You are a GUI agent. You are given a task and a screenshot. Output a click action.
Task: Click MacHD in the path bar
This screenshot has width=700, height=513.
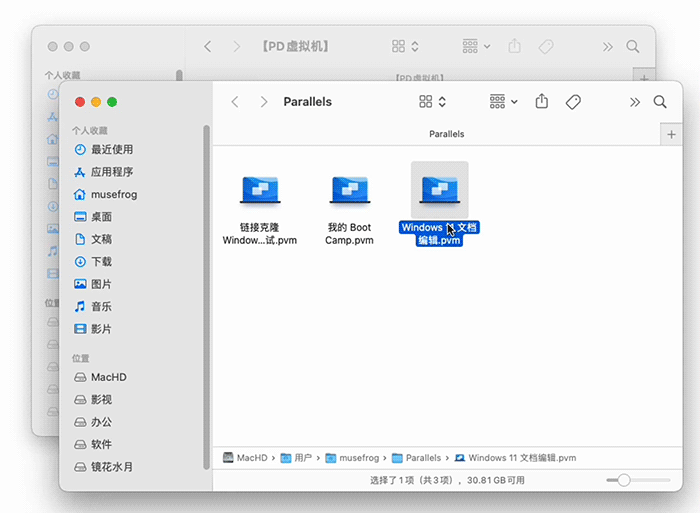pyautogui.click(x=245, y=458)
